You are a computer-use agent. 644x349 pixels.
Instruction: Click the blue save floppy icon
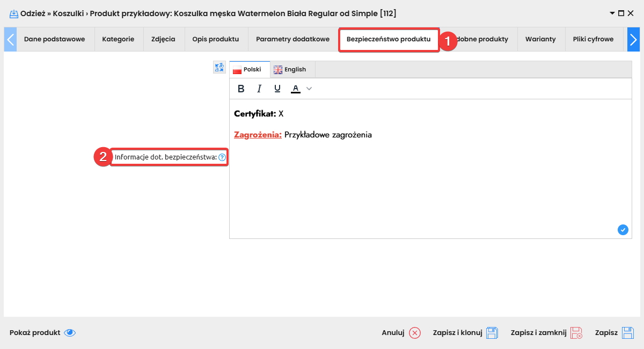click(628, 333)
